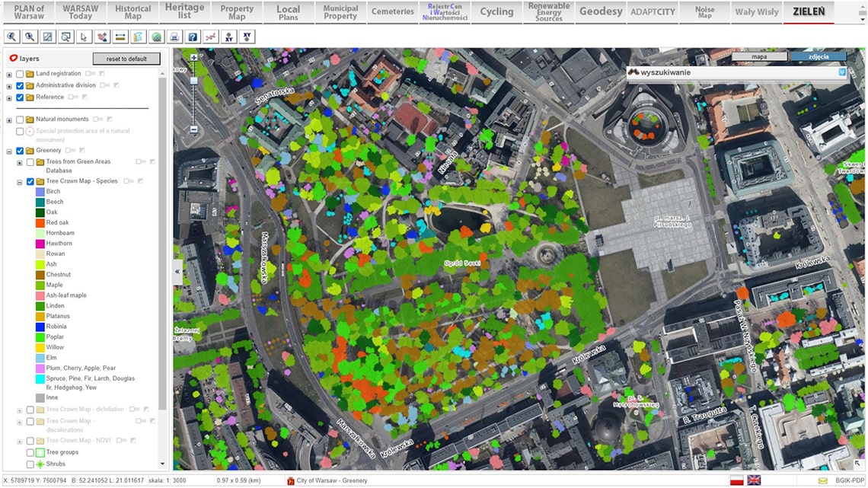Viewport: 868px width, 488px height.
Task: Expand the Land registration tree node
Action: pyautogui.click(x=9, y=74)
